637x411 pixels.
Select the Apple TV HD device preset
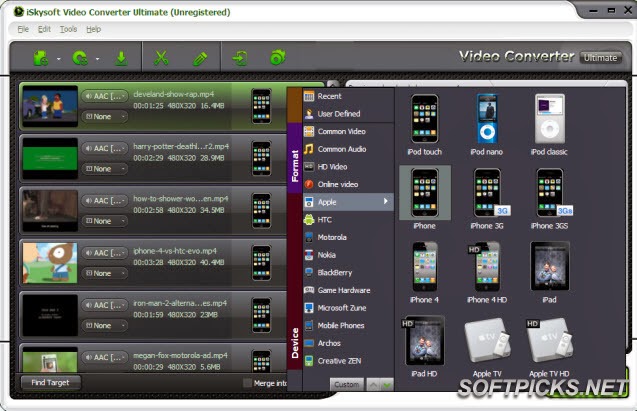(x=549, y=347)
